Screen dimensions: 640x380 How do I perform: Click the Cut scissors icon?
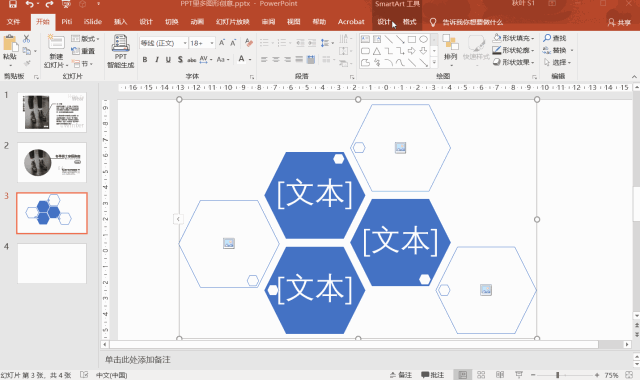[27, 39]
